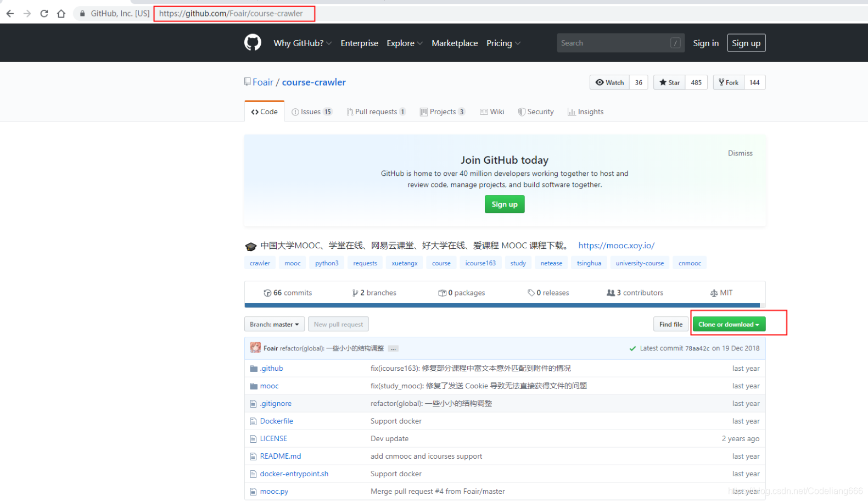Dismiss the Join GitHub today banner

coord(740,153)
